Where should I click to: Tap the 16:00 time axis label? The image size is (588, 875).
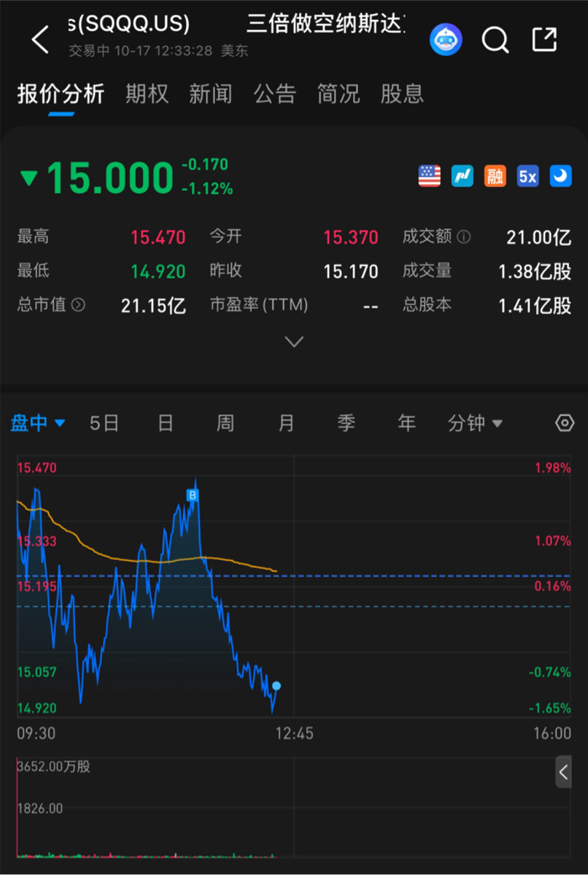(x=552, y=732)
